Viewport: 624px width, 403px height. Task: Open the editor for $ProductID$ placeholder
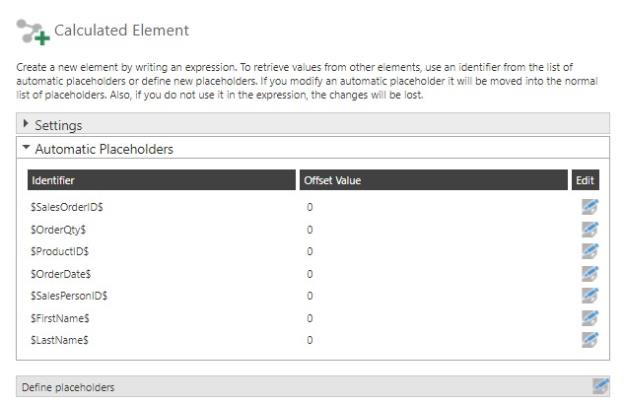click(x=589, y=251)
